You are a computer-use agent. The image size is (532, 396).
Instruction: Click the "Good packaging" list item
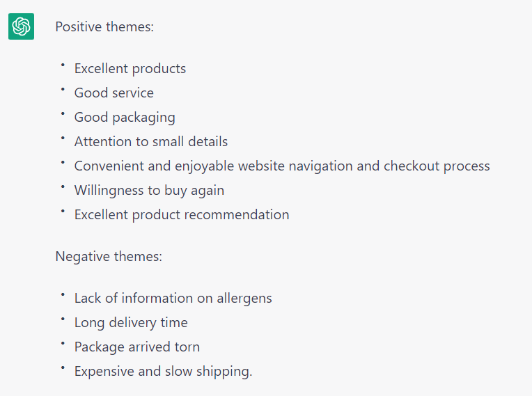[125, 118]
